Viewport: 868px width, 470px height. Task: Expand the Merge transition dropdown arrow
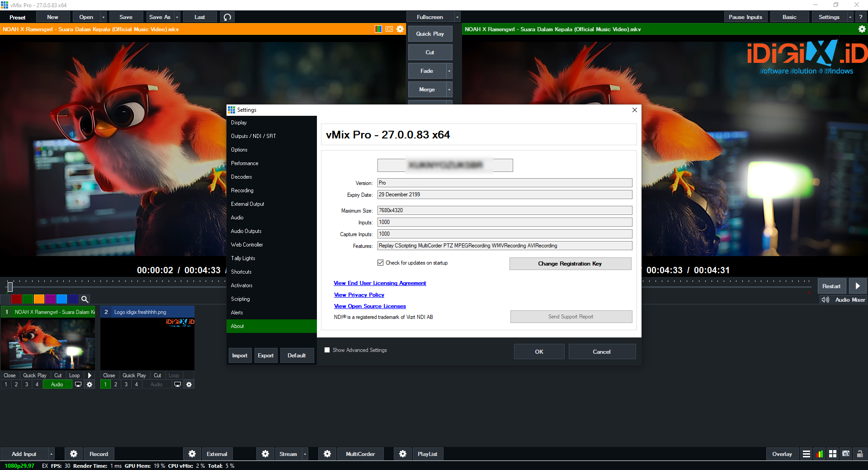tap(449, 90)
